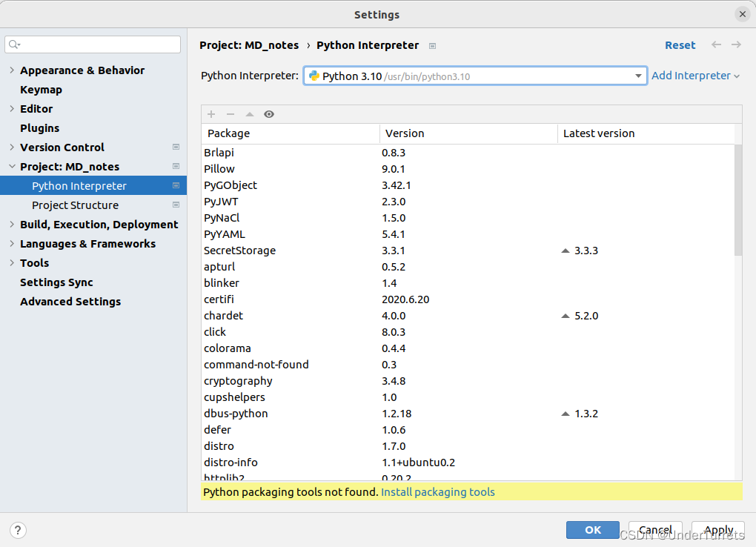Expand Languages & Frameworks section
The image size is (756, 547).
point(12,244)
